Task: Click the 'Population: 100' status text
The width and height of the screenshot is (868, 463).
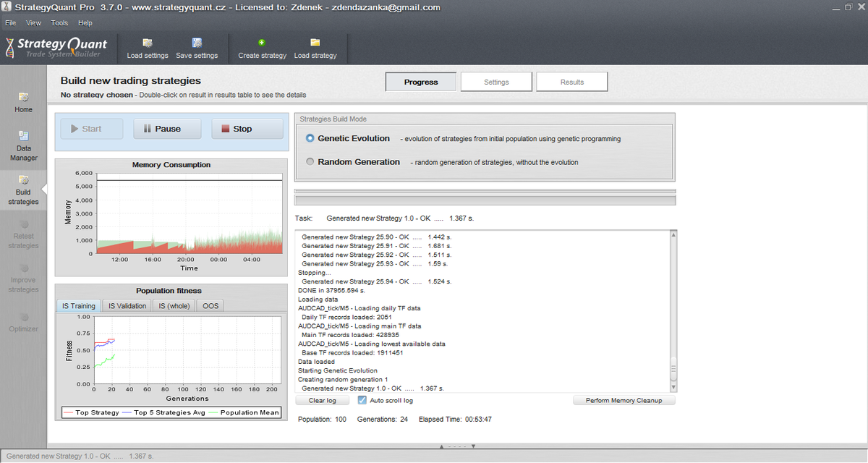Action: 322,419
